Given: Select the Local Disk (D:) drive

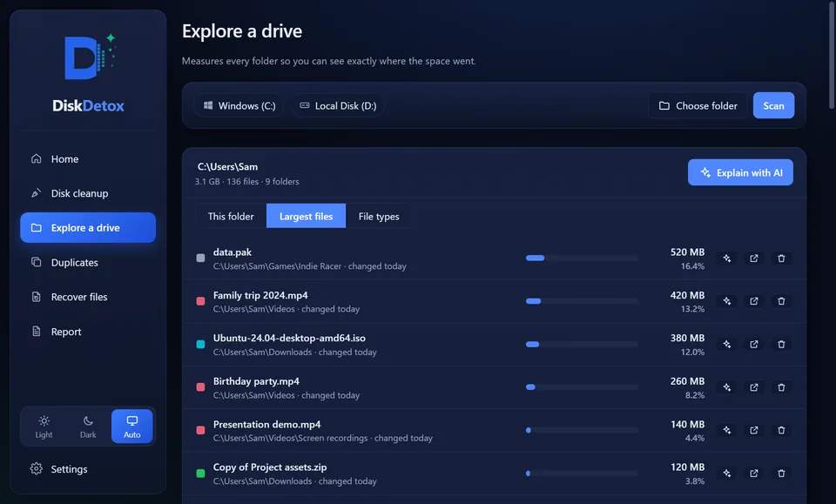Looking at the screenshot, I should pos(338,105).
